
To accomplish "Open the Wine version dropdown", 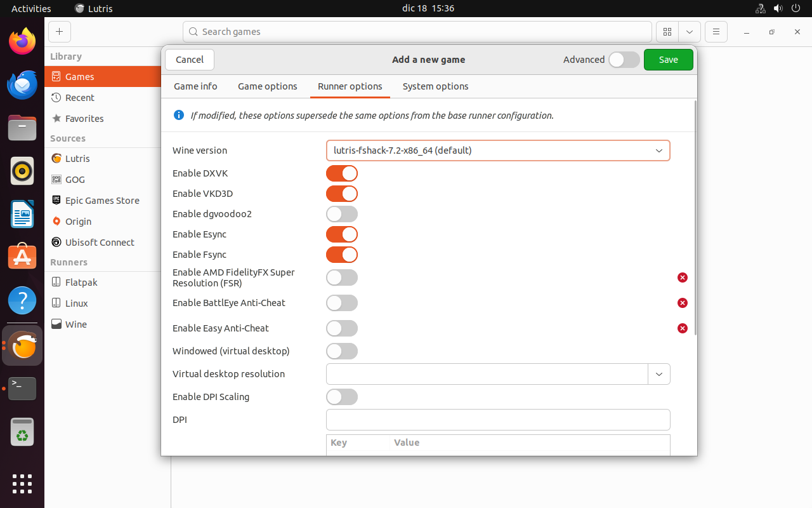I will [x=498, y=150].
